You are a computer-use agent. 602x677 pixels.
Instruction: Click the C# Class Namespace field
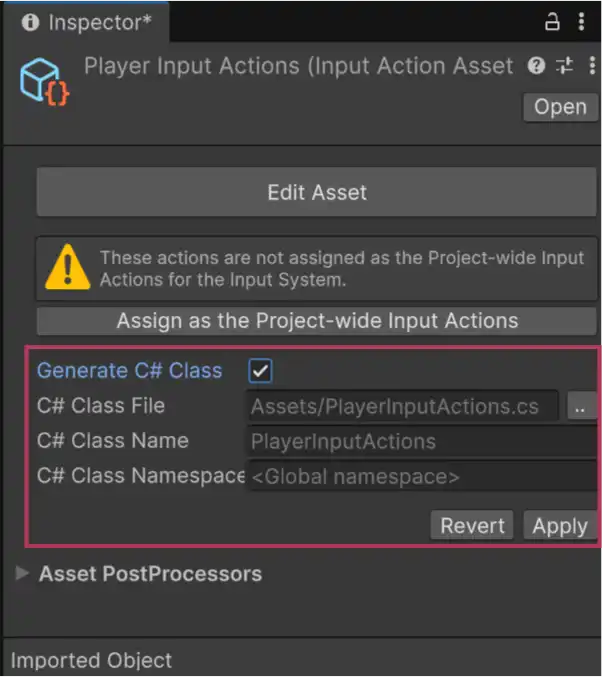420,477
